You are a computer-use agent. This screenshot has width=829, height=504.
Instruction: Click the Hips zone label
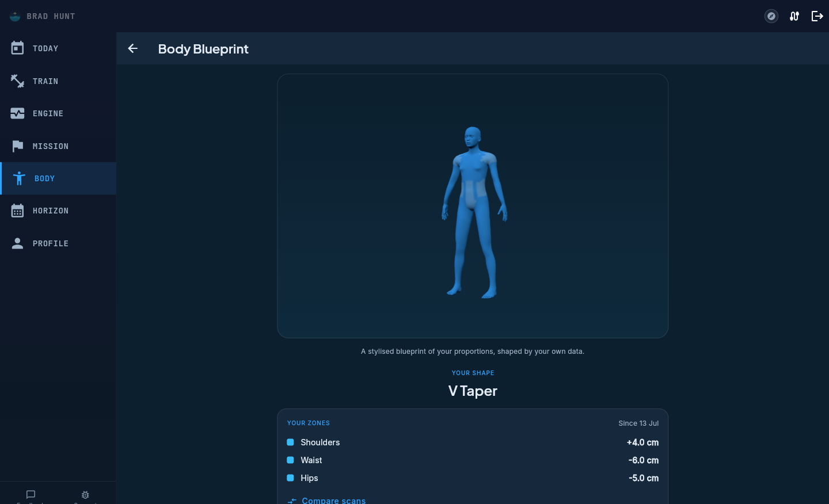point(309,478)
